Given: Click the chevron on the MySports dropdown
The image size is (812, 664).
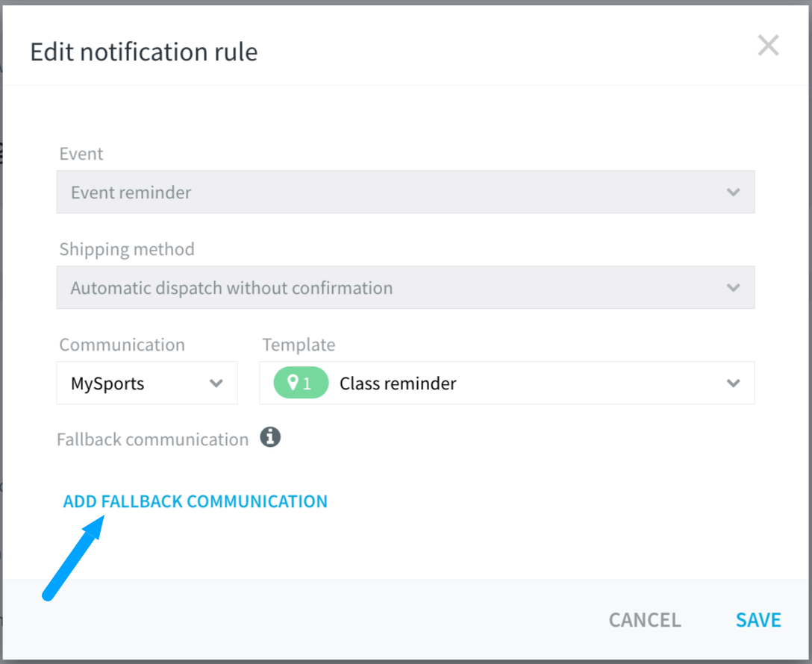Looking at the screenshot, I should point(217,383).
